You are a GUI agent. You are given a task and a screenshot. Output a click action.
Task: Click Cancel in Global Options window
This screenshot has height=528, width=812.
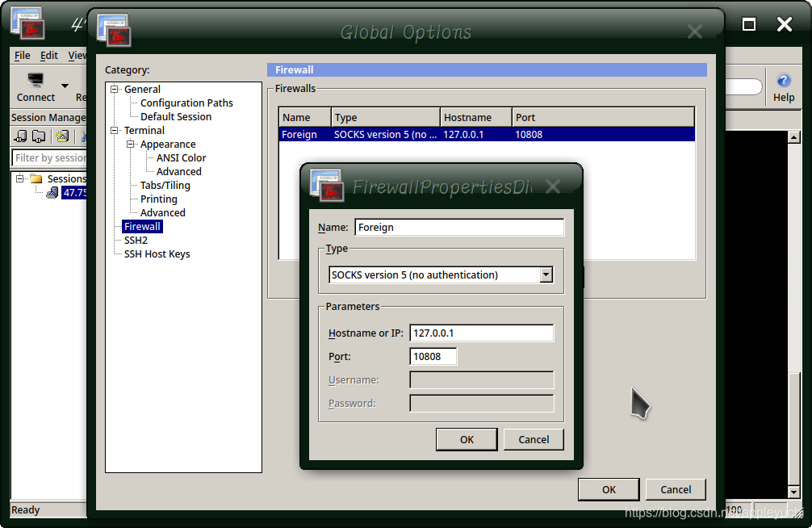(676, 490)
